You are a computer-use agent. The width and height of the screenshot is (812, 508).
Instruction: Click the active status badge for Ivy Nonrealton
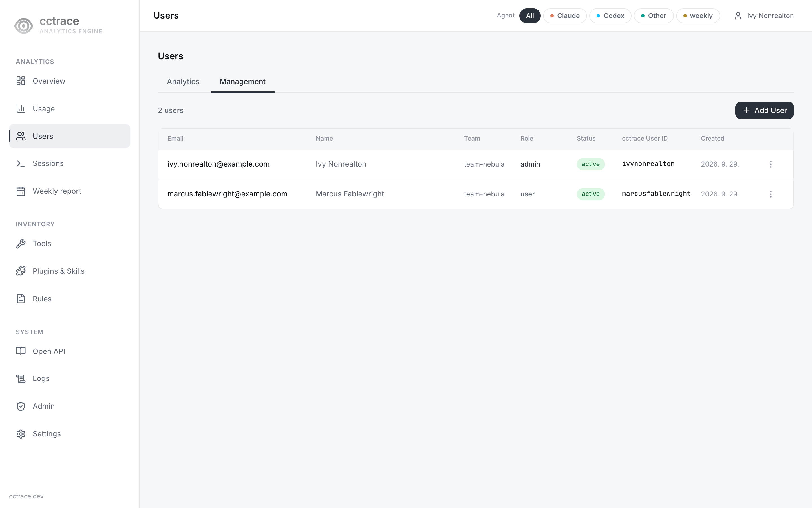591,164
